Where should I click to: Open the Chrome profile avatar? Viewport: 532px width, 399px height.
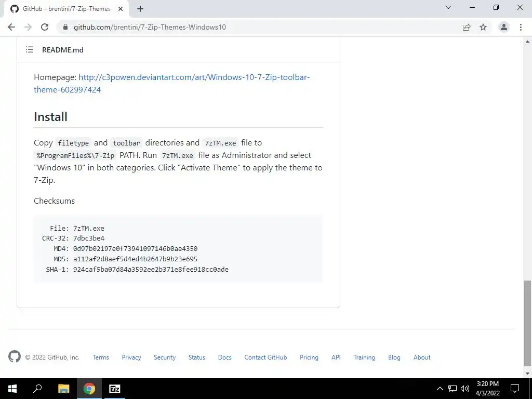[x=504, y=27]
